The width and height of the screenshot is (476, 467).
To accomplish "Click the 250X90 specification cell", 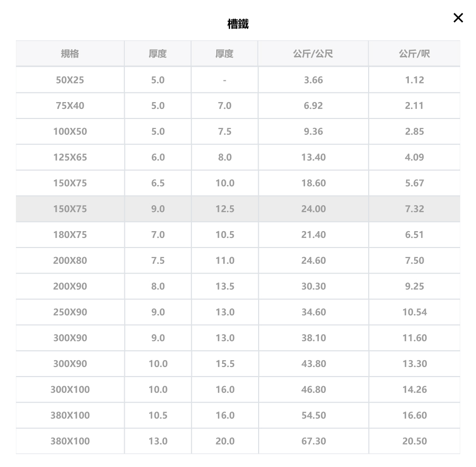I will click(x=70, y=312).
